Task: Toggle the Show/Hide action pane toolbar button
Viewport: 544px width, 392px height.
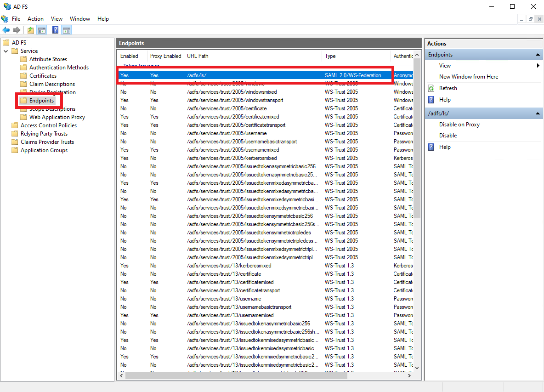Action: coord(67,30)
